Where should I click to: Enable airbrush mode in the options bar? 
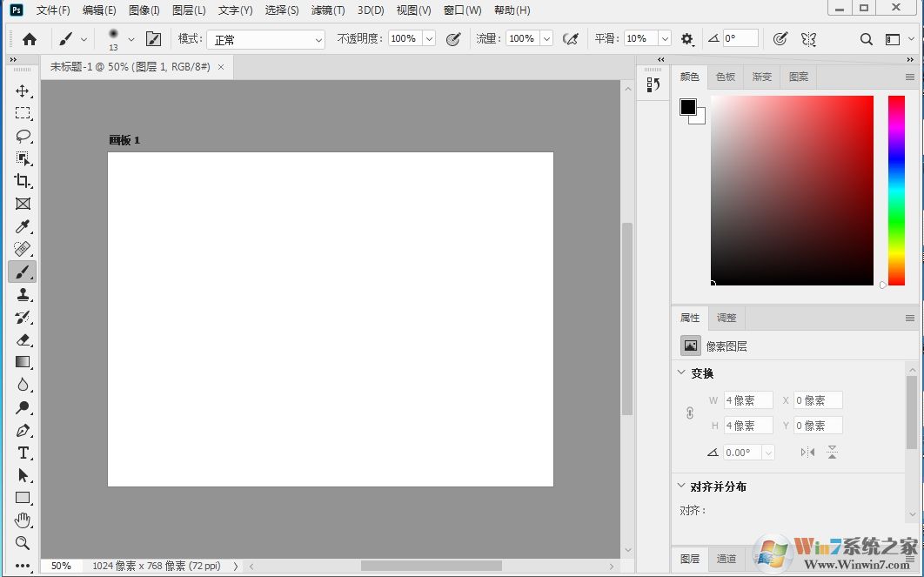[x=571, y=38]
